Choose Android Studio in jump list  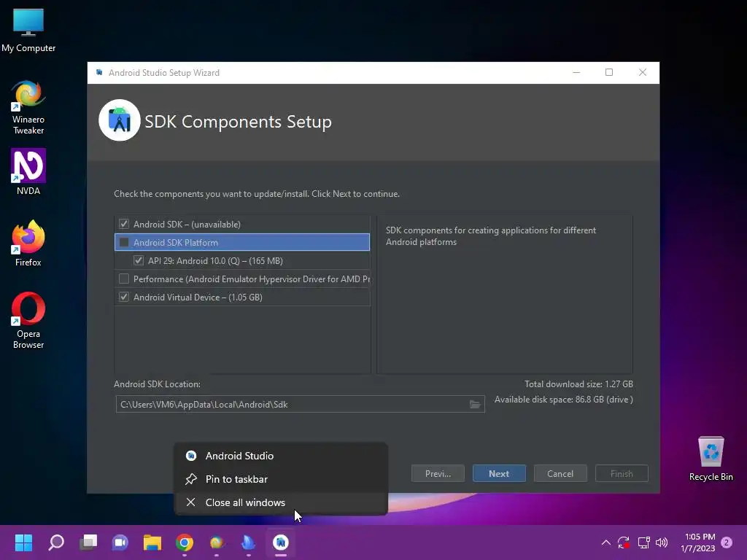281,456
